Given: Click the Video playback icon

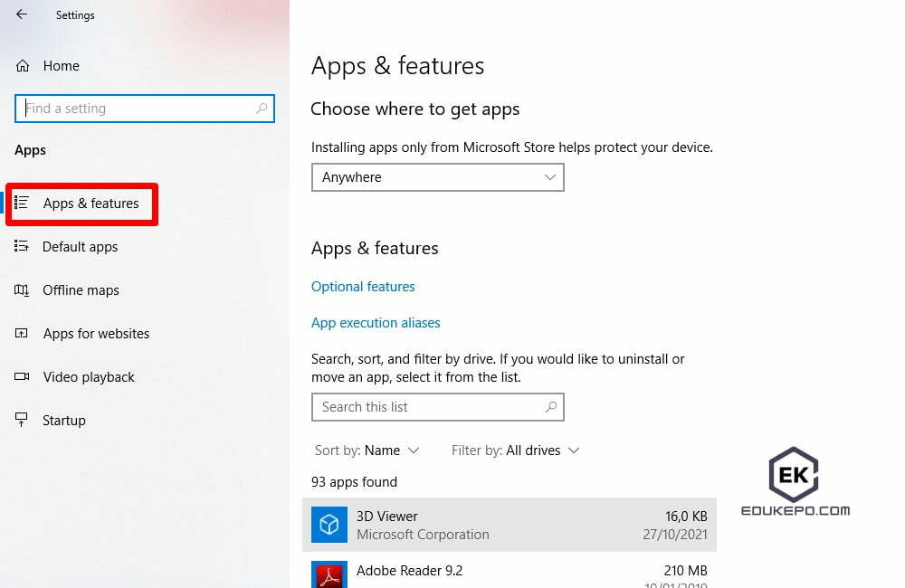Looking at the screenshot, I should tap(22, 377).
